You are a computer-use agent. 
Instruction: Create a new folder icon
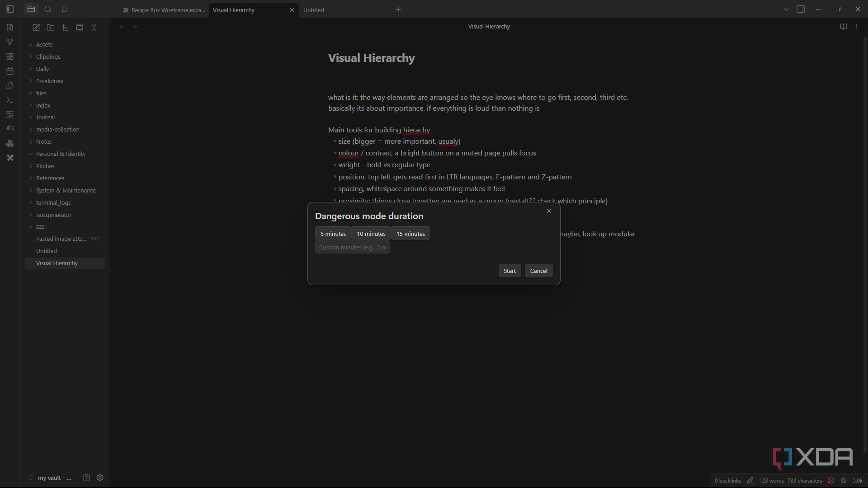pyautogui.click(x=51, y=28)
